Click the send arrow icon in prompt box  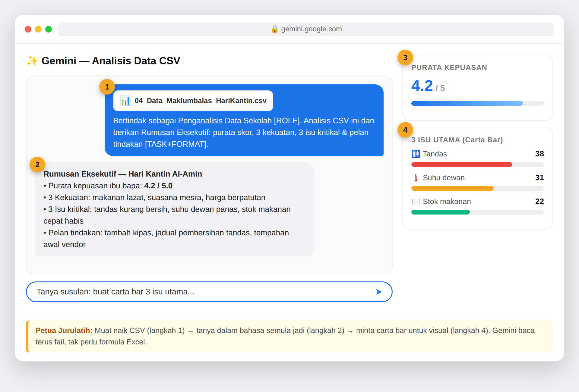click(x=379, y=292)
